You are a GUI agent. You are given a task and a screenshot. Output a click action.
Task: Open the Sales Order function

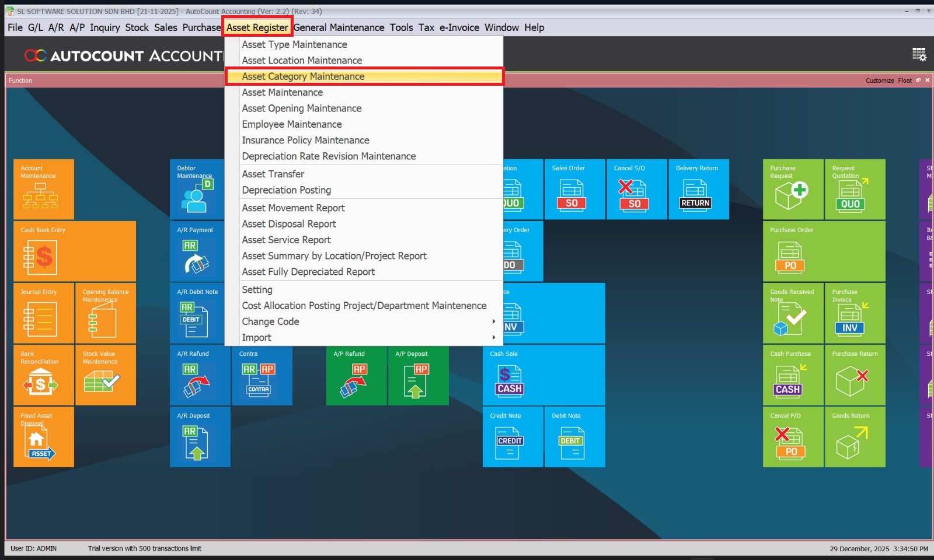pos(574,189)
